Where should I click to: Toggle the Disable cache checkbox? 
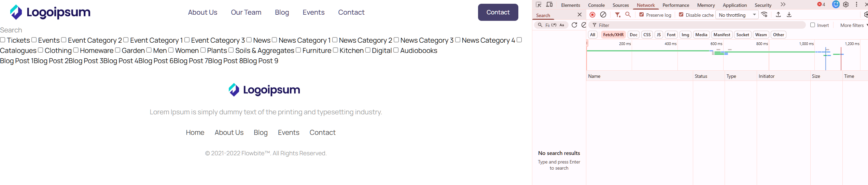[x=681, y=15]
